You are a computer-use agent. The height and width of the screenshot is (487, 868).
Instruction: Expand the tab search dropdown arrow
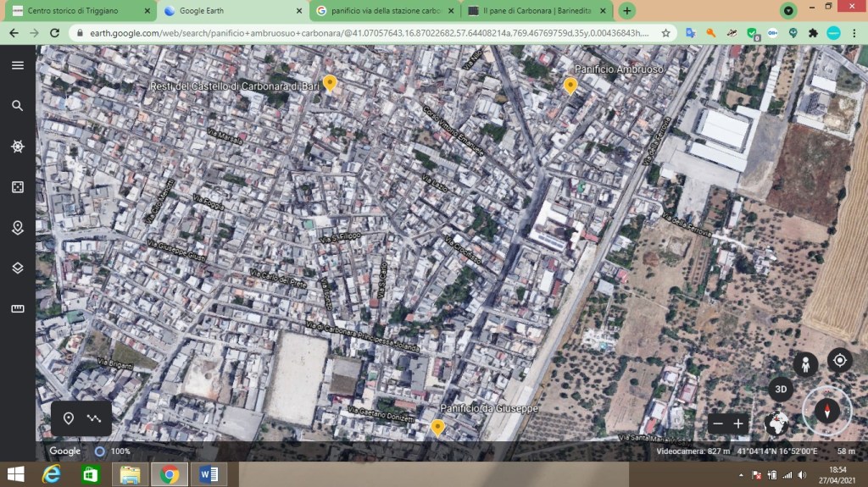(x=789, y=11)
